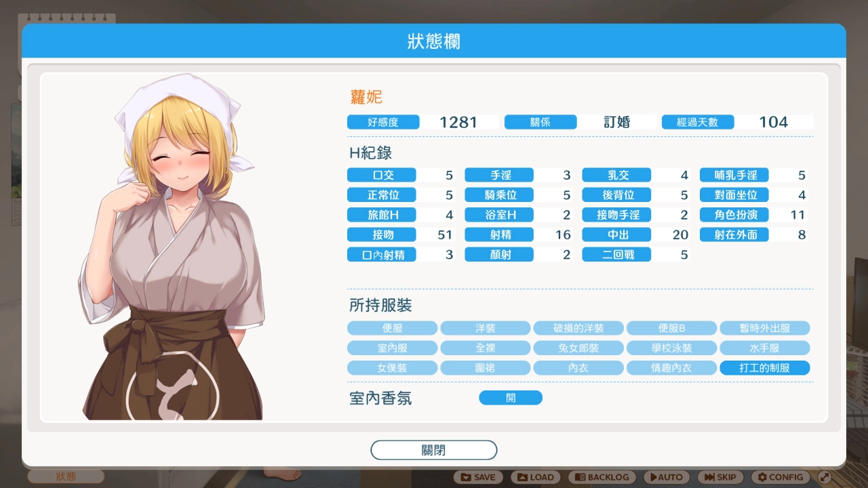Pick the 全裸 clothing option
This screenshot has height=488, width=868.
click(486, 348)
